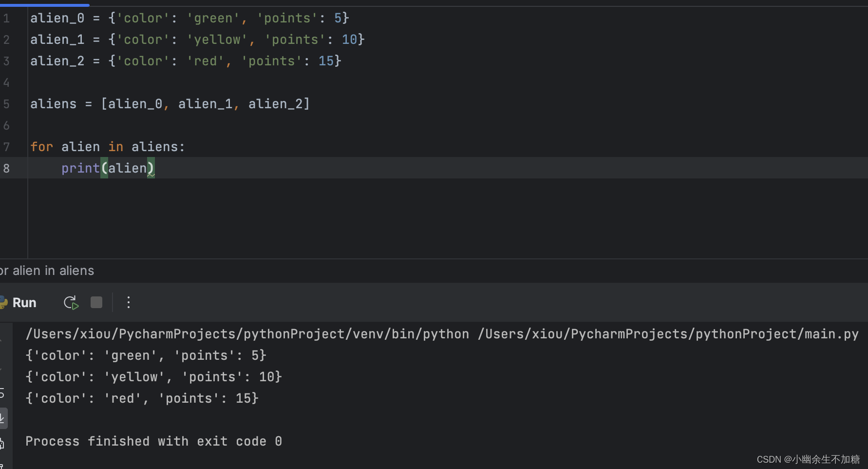
Task: Click the interpreter path /Users/xiou/.../venv/bin/python
Action: pyautogui.click(x=247, y=334)
